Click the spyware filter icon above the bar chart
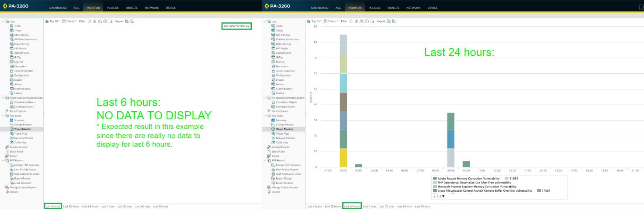Viewport: 644px width, 209px height. (356, 21)
